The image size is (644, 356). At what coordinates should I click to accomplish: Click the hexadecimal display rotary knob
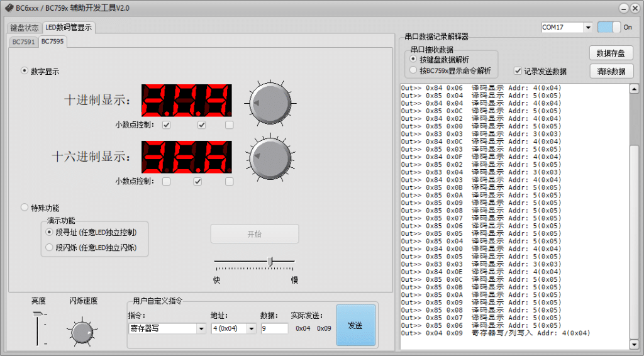click(270, 157)
